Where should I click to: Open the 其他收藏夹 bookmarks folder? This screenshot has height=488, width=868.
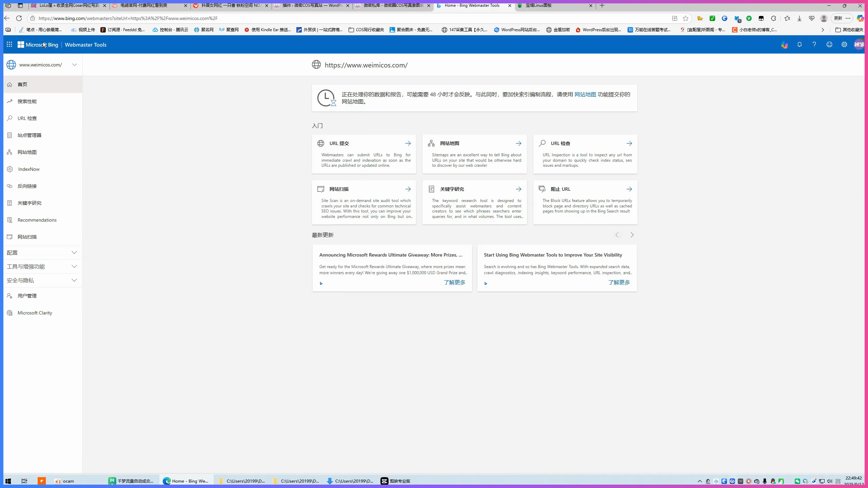point(849,30)
